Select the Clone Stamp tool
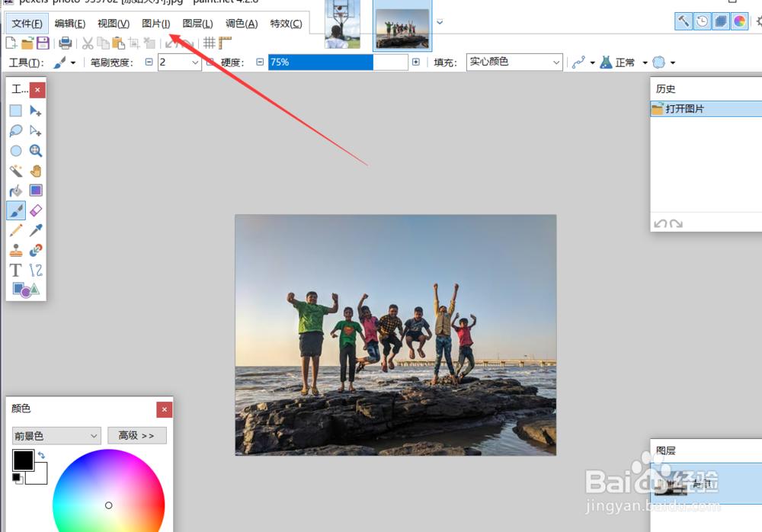762x532 pixels. point(15,251)
